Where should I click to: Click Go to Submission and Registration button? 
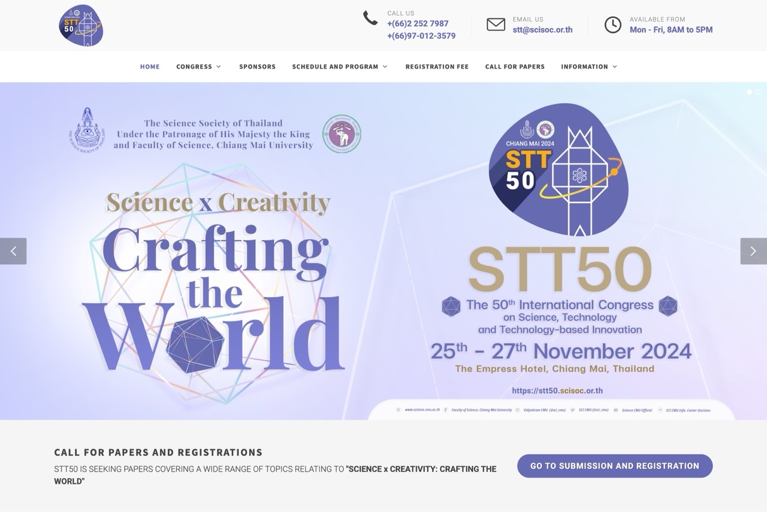coord(615,466)
